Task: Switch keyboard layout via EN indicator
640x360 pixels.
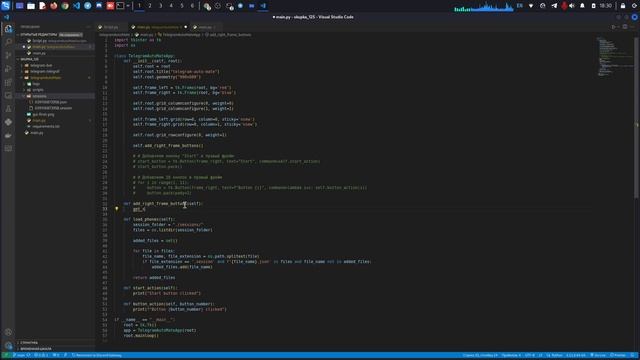Action: click(x=520, y=6)
